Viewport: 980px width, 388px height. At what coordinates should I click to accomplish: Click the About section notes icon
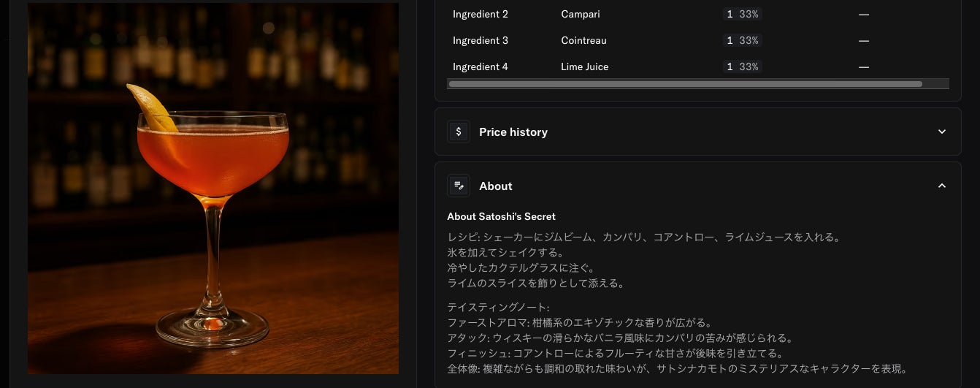point(458,186)
